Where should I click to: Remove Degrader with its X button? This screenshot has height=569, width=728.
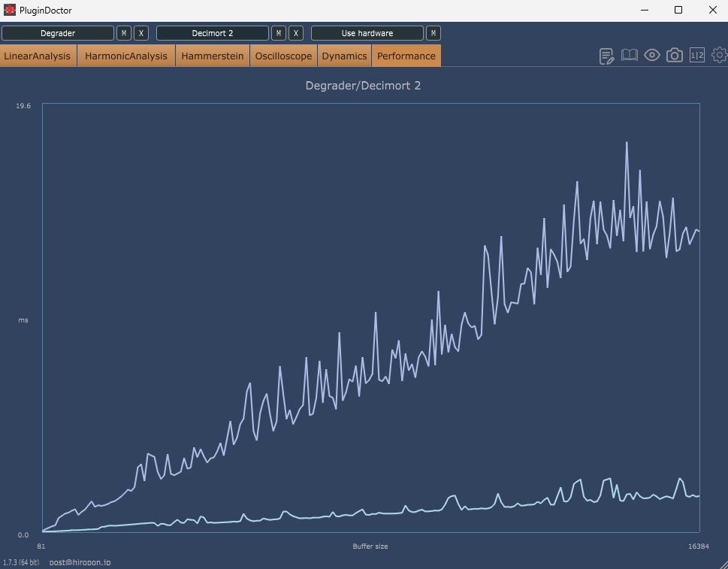(141, 33)
